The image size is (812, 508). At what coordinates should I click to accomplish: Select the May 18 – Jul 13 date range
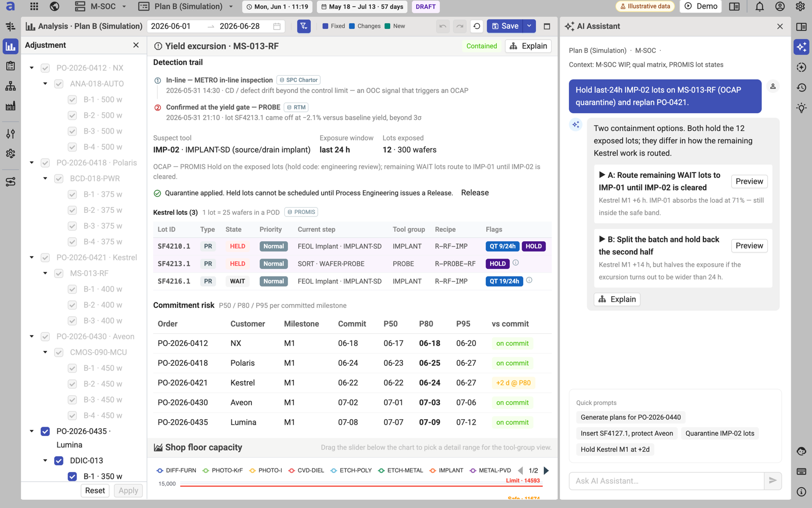click(362, 7)
